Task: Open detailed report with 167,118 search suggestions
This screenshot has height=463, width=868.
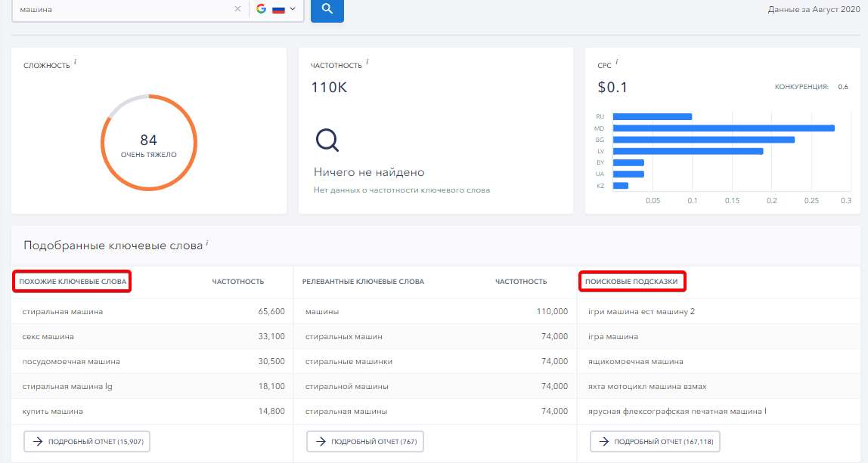Action: 655,441
